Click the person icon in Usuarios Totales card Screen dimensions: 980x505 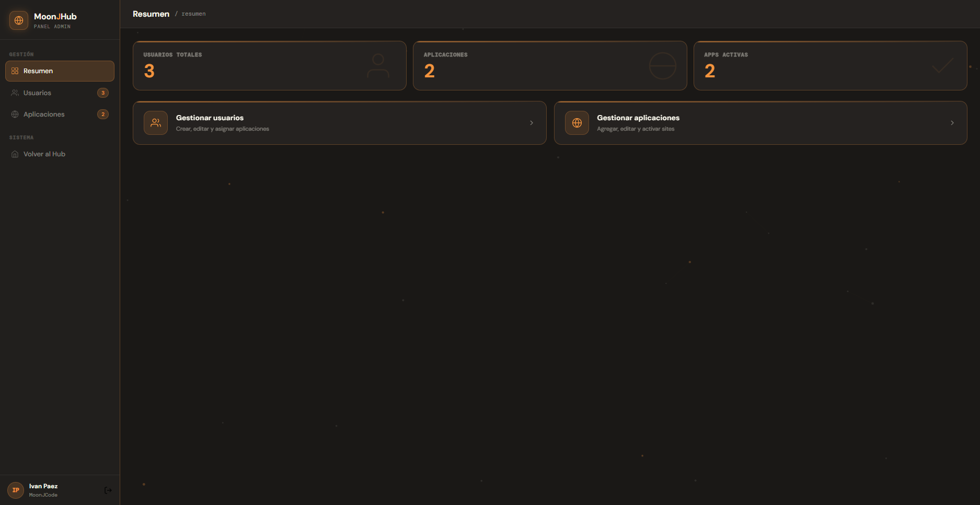tap(378, 66)
